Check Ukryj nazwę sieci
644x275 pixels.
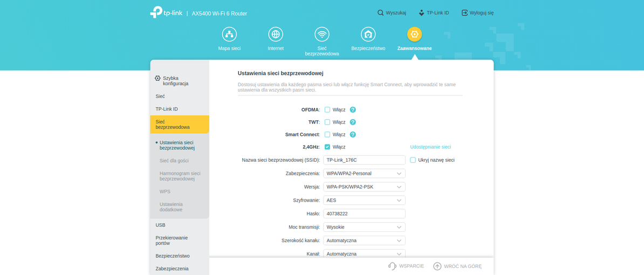pyautogui.click(x=413, y=160)
